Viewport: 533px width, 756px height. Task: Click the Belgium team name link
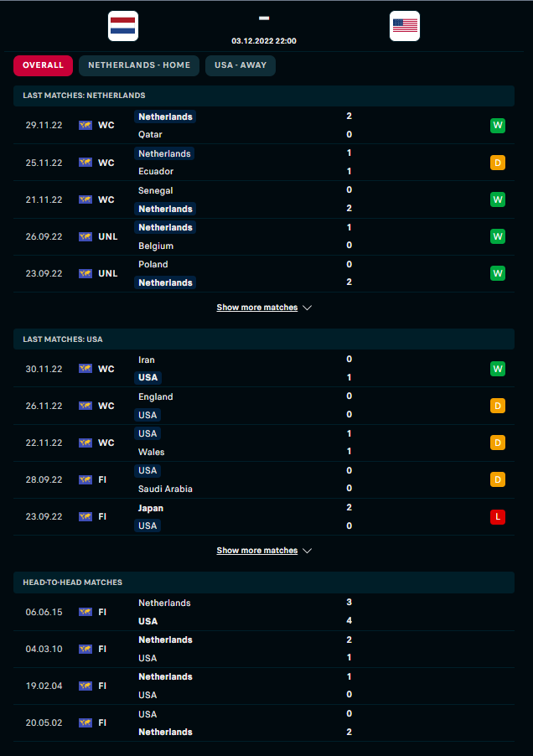pyautogui.click(x=156, y=246)
